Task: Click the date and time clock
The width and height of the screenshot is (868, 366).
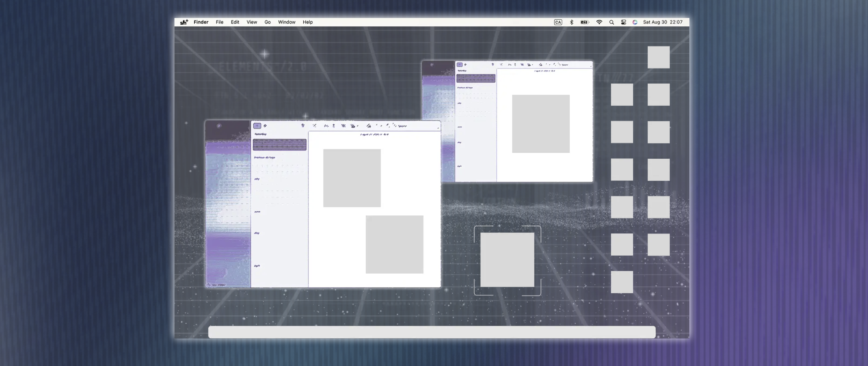Action: coord(663,22)
